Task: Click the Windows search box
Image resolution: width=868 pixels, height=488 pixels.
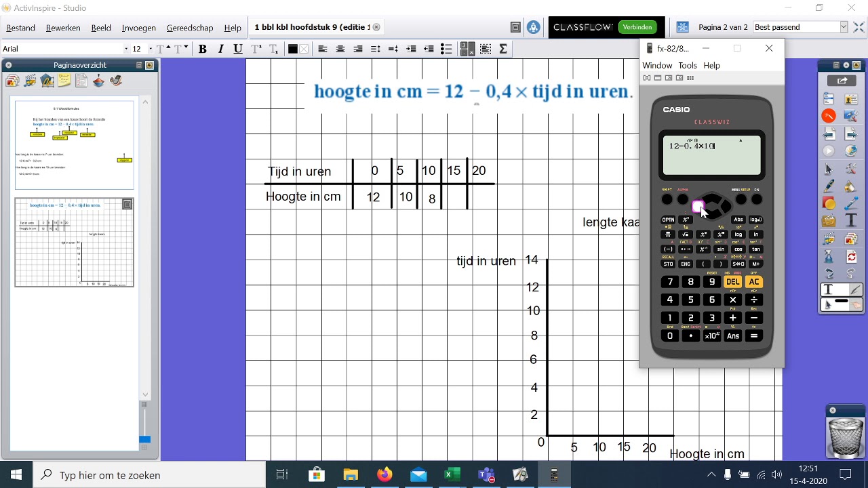Action: [149, 475]
